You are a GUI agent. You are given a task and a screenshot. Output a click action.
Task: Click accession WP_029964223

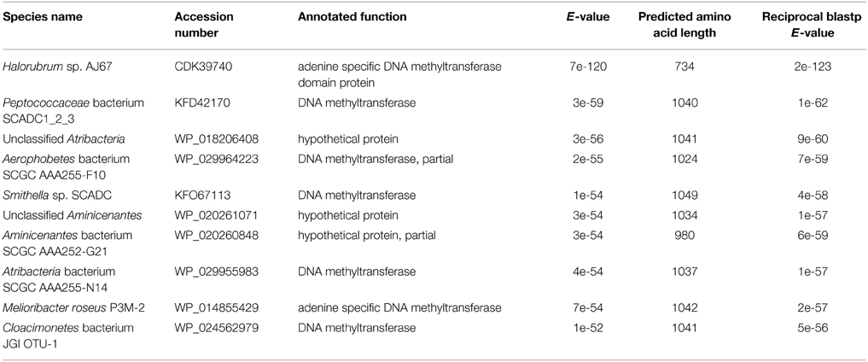point(210,161)
